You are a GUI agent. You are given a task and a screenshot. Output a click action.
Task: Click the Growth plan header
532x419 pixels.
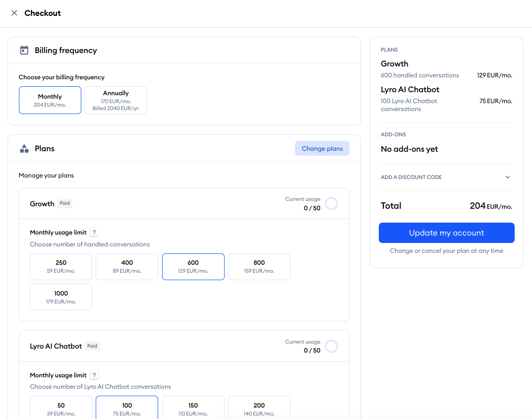(x=42, y=203)
